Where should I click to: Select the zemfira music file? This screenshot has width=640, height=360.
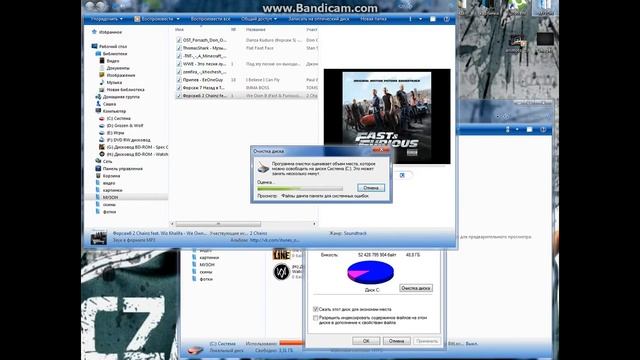point(204,72)
